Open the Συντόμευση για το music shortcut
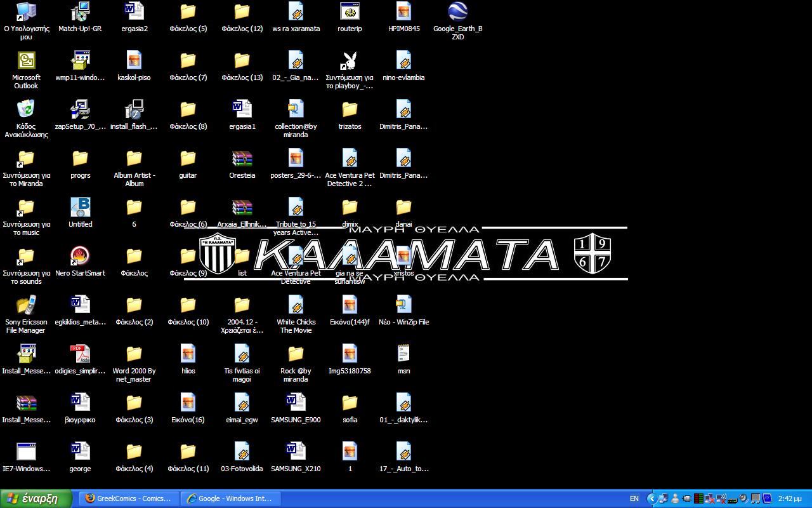The width and height of the screenshot is (812, 508). click(26, 207)
